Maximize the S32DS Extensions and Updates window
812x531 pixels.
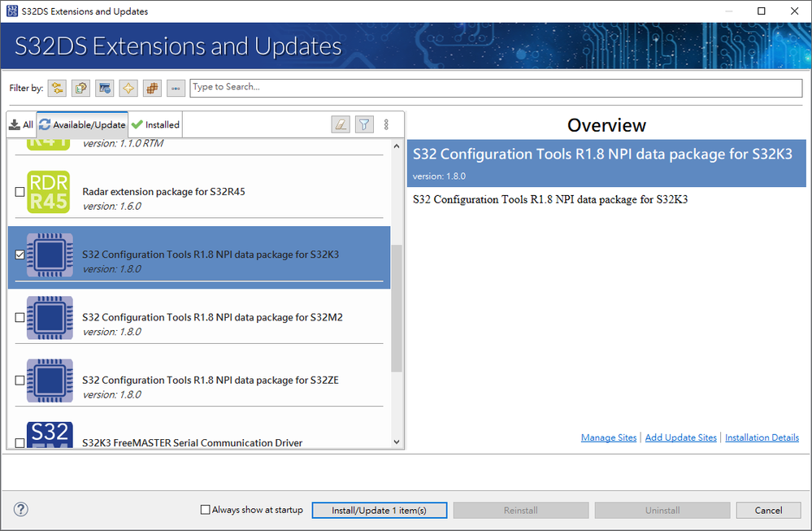click(x=762, y=11)
